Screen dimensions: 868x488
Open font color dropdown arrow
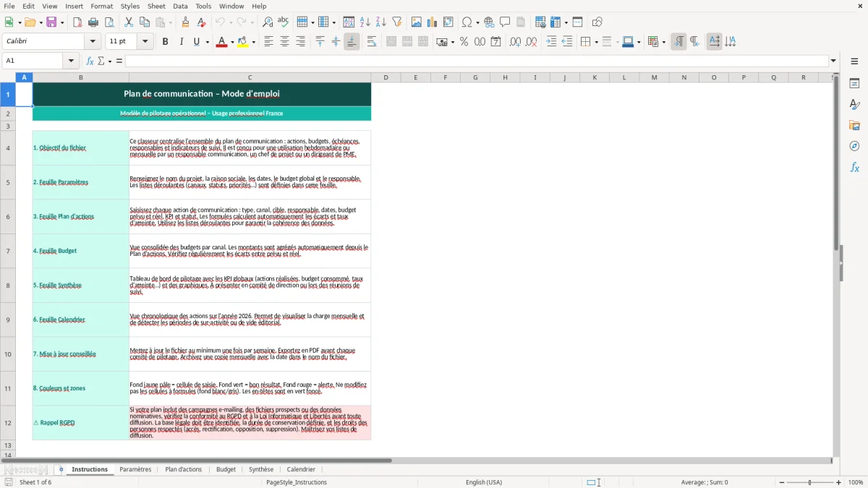pyautogui.click(x=231, y=42)
